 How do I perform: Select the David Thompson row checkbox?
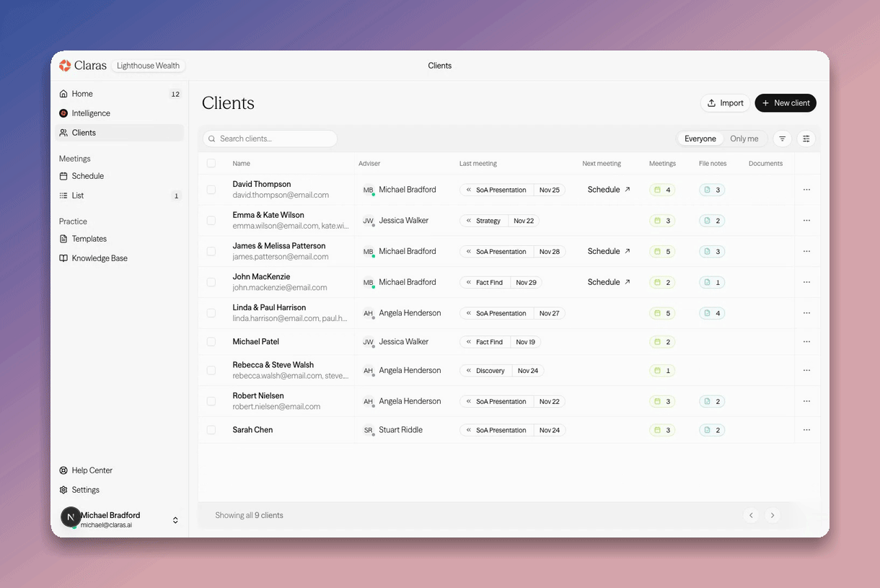click(x=211, y=190)
